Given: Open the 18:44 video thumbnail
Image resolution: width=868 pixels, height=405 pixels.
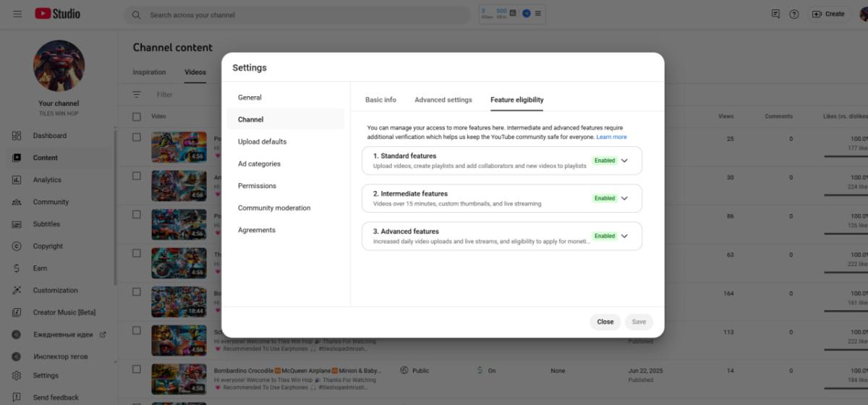Looking at the screenshot, I should click(x=179, y=302).
